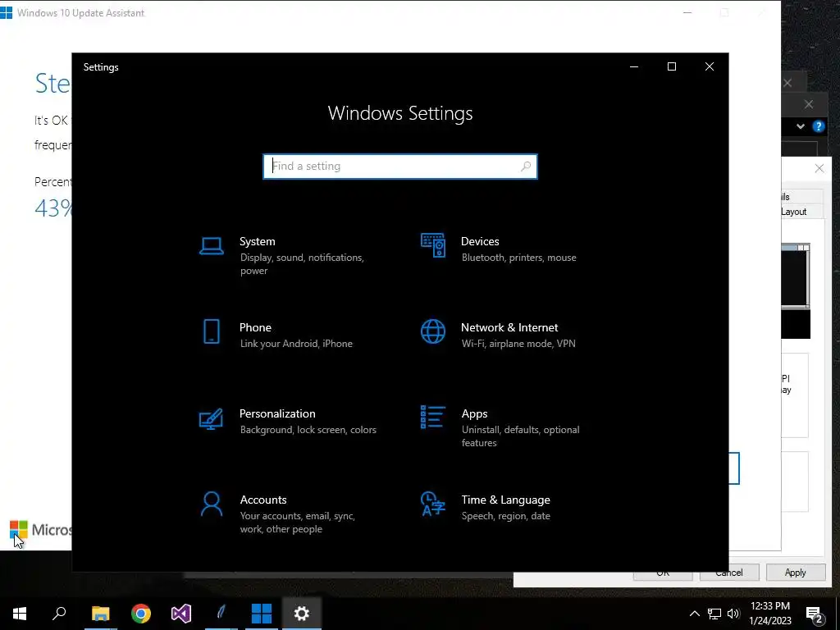Launch Google Chrome from taskbar
The width and height of the screenshot is (840, 630).
141,614
